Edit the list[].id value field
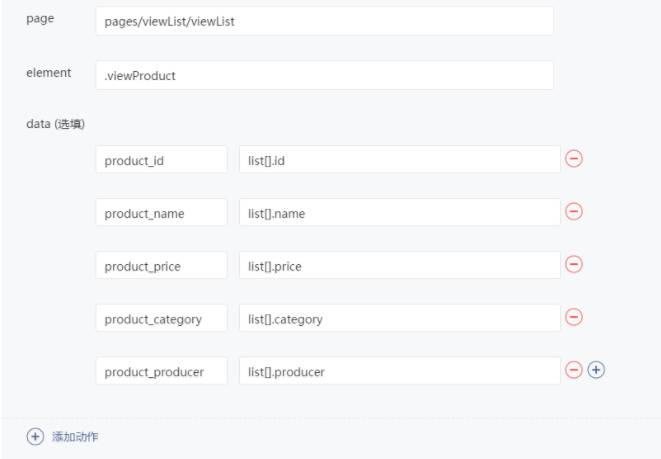661x459 pixels. (399, 160)
